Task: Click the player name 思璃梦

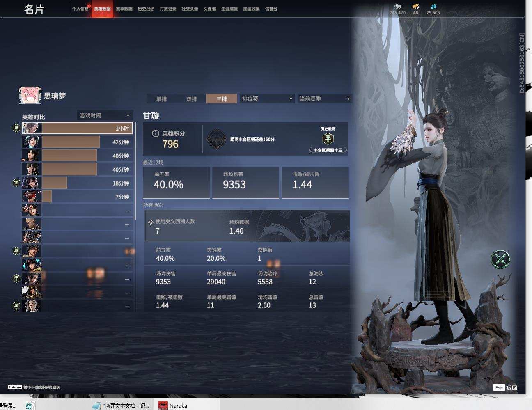Action: pos(55,96)
